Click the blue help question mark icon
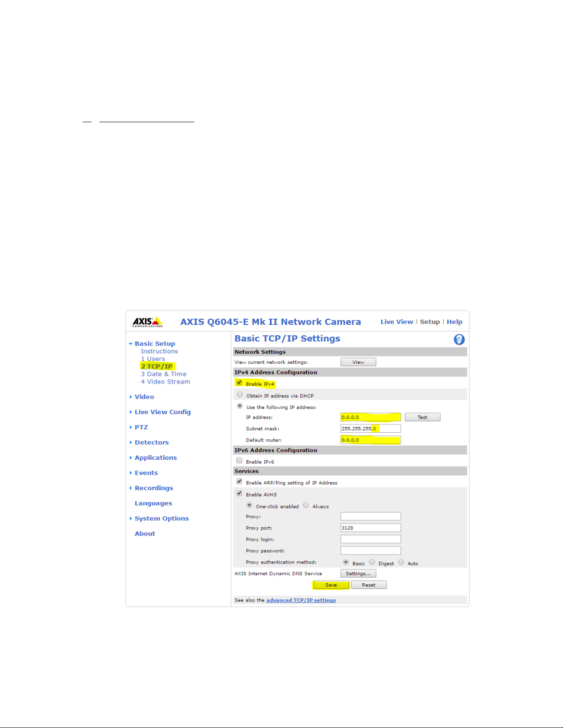The image size is (563, 728). (459, 339)
